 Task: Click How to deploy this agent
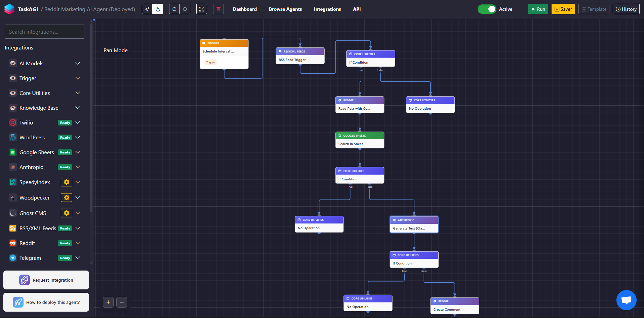click(x=46, y=302)
